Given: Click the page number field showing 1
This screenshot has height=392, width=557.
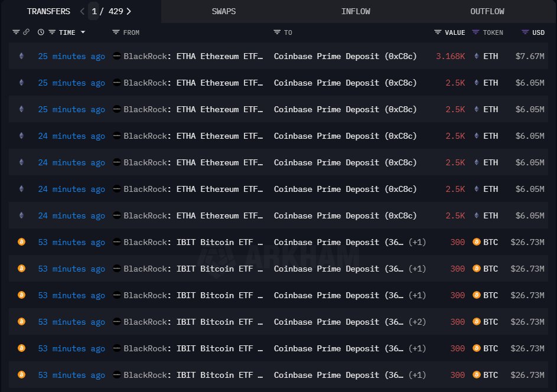Looking at the screenshot, I should click(x=94, y=11).
